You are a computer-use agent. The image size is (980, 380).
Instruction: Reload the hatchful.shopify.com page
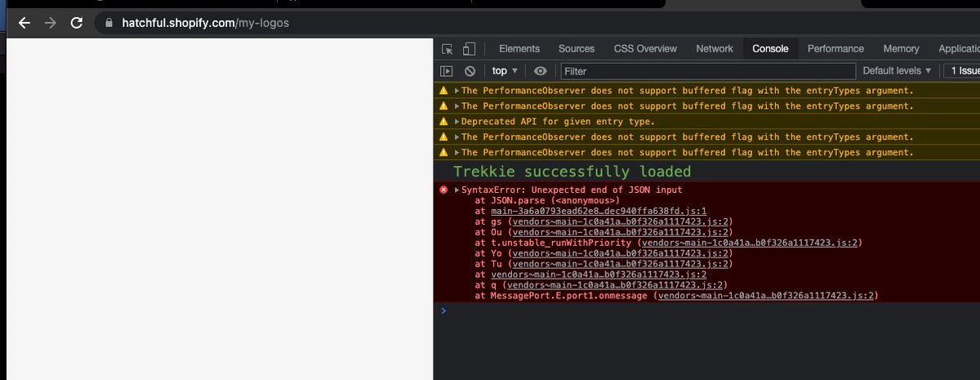pos(77,23)
